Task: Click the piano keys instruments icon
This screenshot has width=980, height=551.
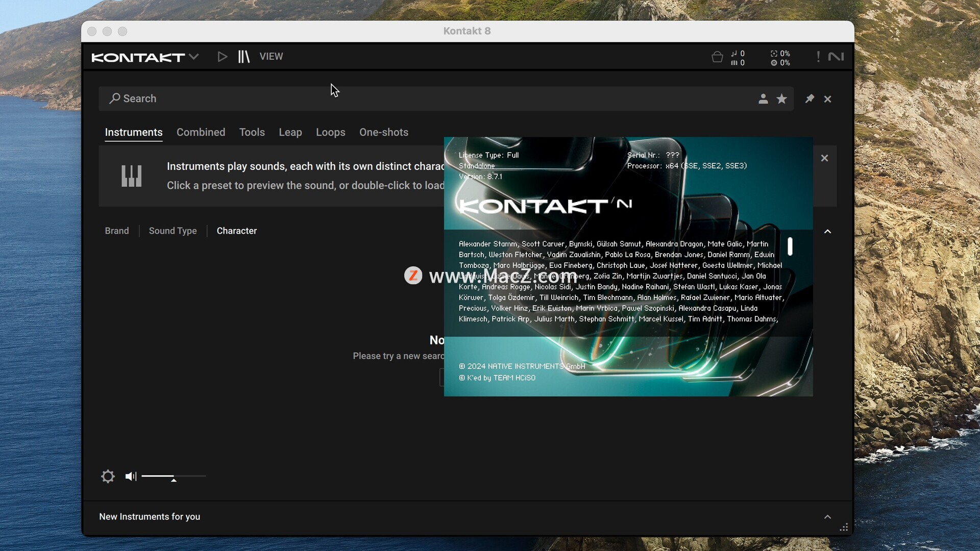Action: (131, 176)
